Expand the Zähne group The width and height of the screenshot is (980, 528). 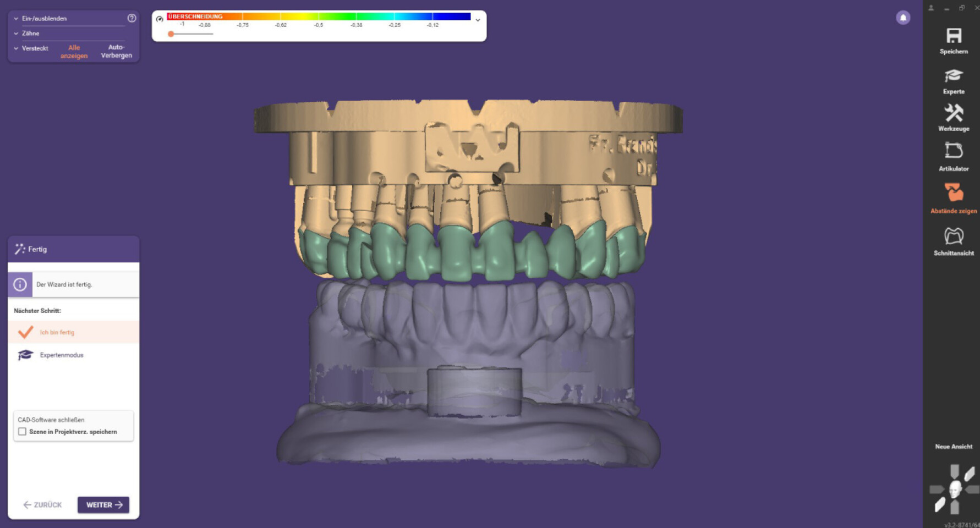[16, 34]
